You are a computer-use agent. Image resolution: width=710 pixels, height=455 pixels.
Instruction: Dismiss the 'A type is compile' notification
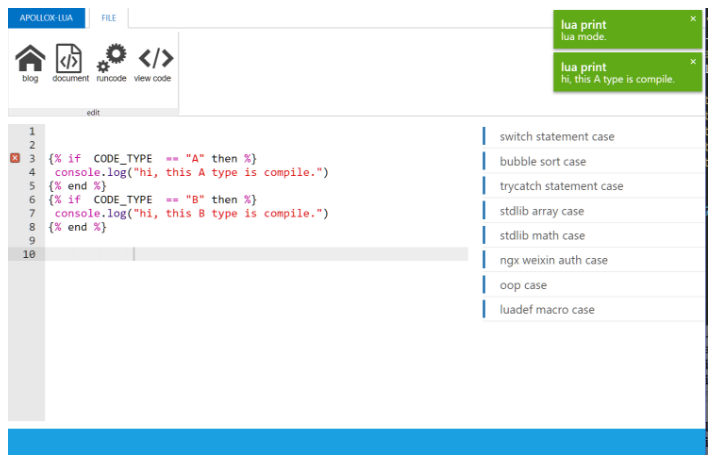(693, 61)
